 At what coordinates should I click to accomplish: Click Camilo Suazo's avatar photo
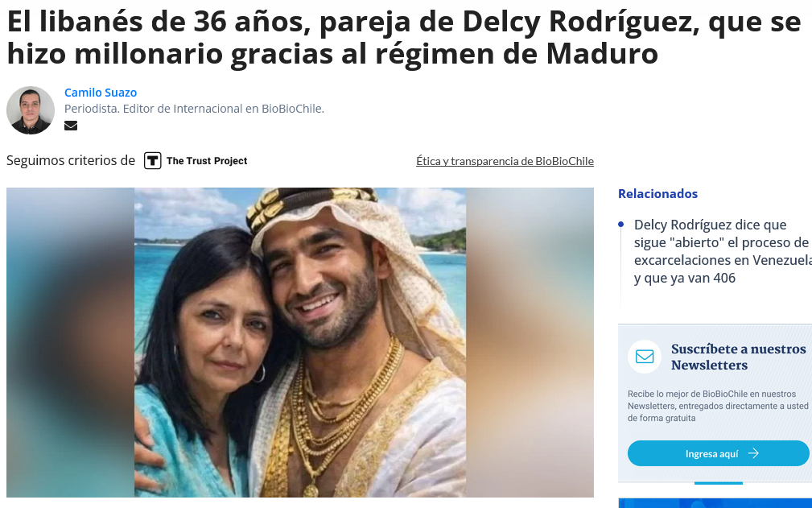(x=31, y=110)
